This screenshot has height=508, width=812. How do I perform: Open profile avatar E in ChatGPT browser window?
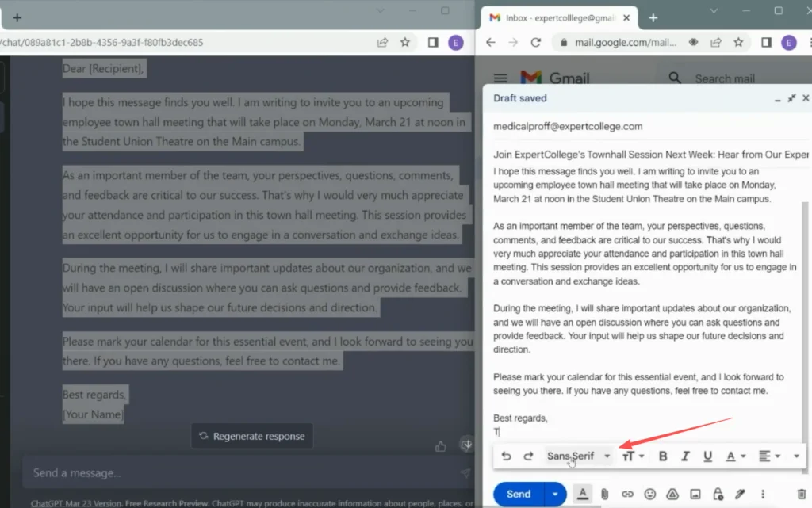(456, 43)
